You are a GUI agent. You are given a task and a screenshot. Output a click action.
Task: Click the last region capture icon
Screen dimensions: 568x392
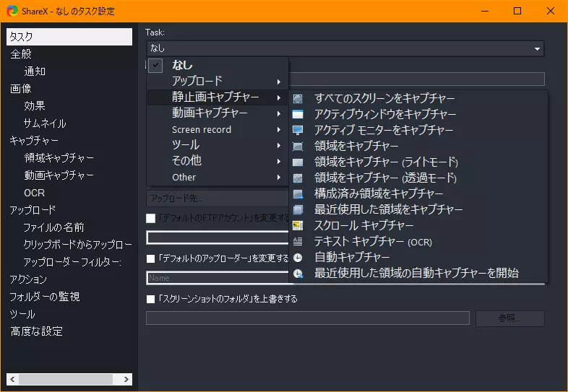coord(298,210)
